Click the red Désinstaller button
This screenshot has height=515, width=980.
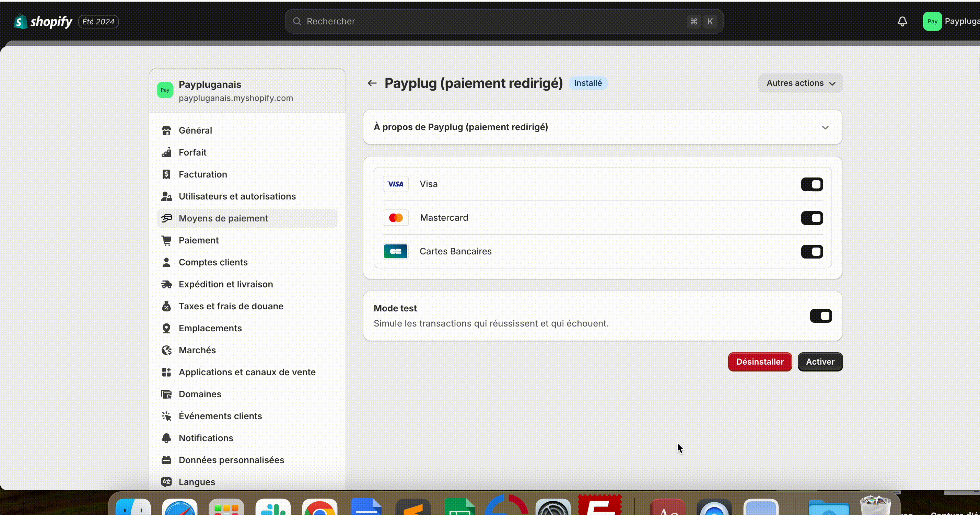coord(759,362)
